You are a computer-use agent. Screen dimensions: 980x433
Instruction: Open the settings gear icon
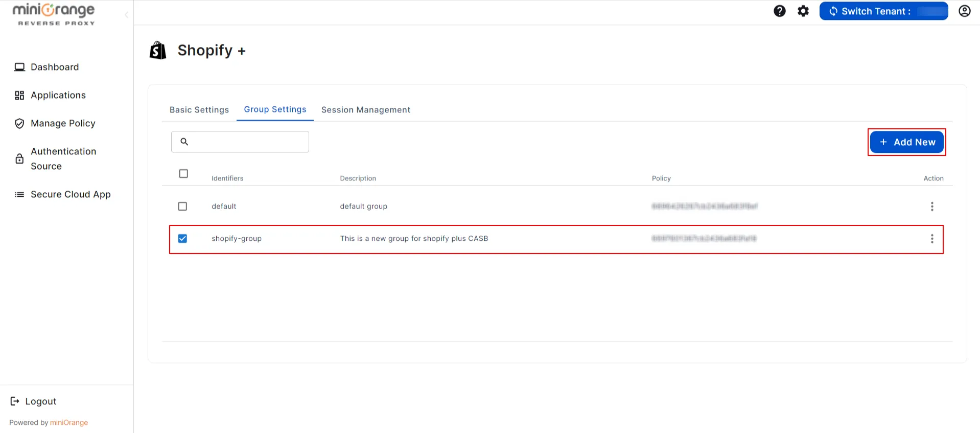tap(803, 11)
